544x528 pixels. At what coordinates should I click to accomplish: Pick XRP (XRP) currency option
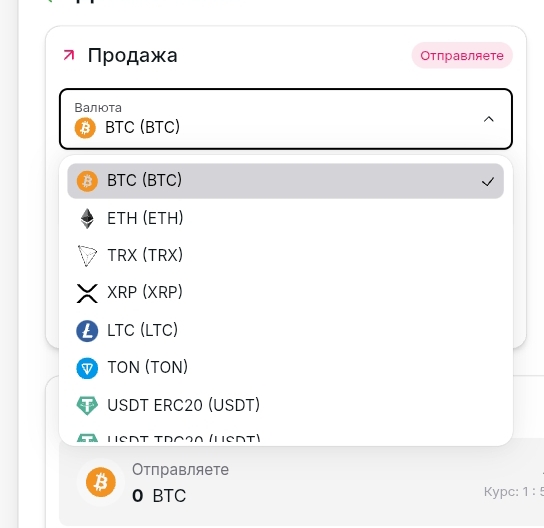[x=286, y=293]
